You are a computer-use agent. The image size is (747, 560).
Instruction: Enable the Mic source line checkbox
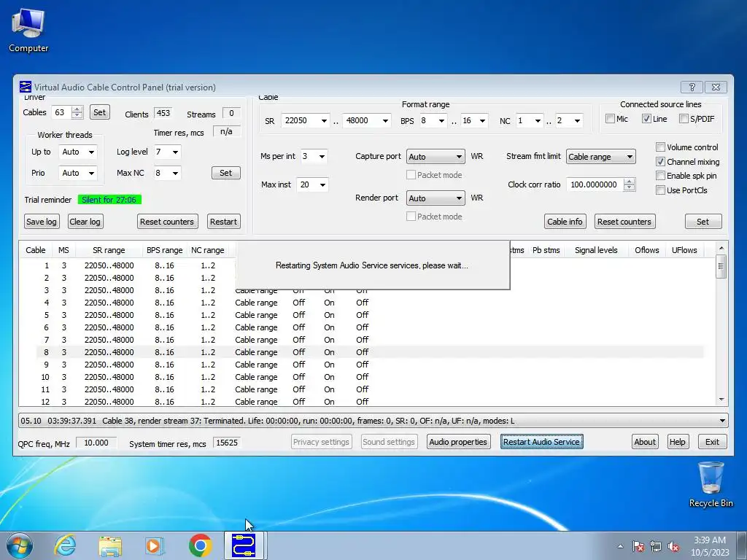(610, 119)
